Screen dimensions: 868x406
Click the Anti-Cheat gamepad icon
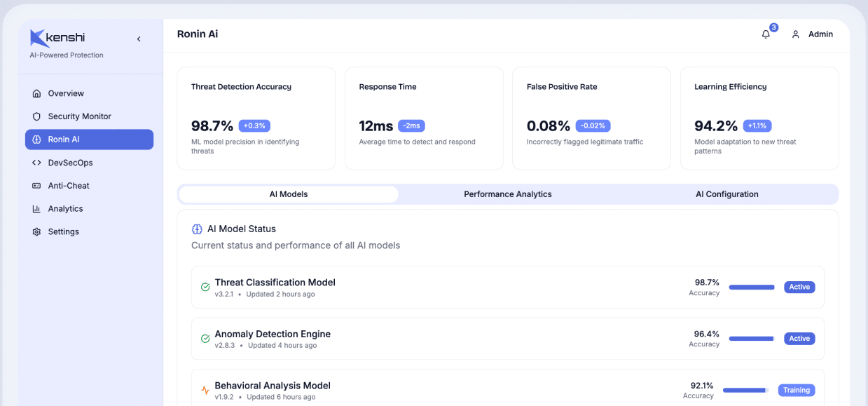click(36, 186)
